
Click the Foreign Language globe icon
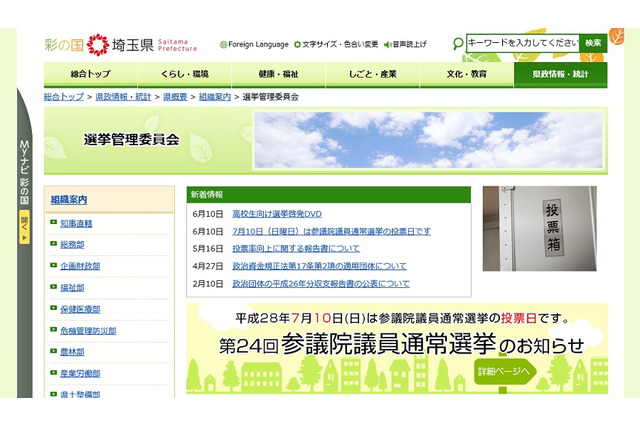coord(223,45)
